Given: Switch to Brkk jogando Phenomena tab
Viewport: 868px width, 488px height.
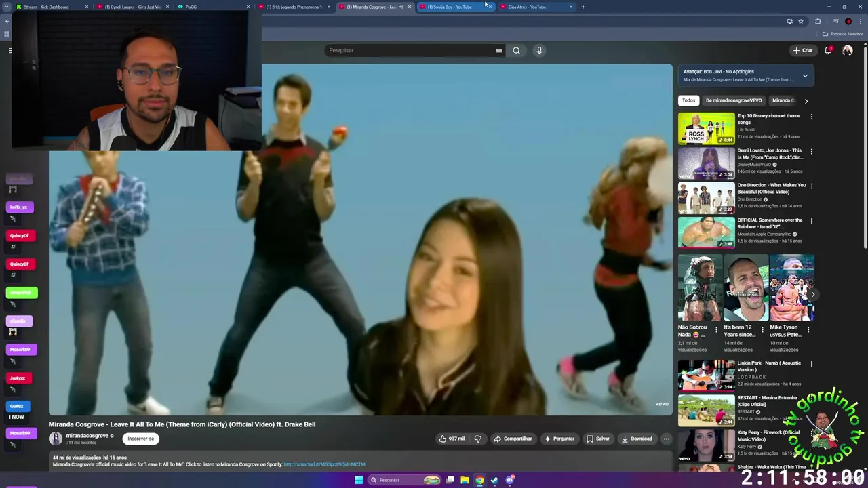Looking at the screenshot, I should 294,7.
